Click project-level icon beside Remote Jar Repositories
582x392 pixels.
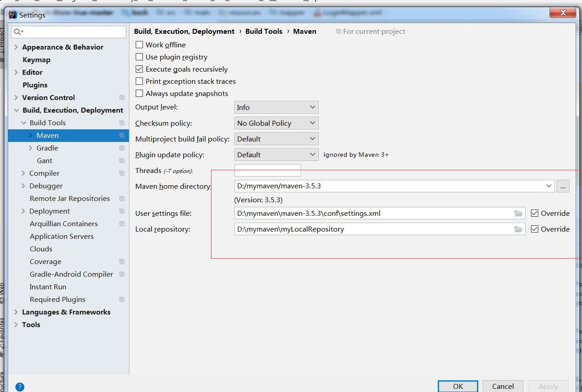[122, 198]
